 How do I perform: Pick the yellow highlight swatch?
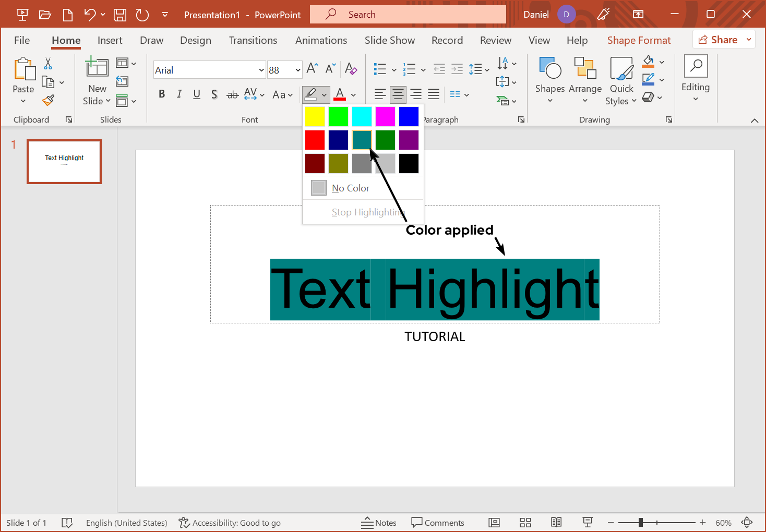[x=315, y=116]
